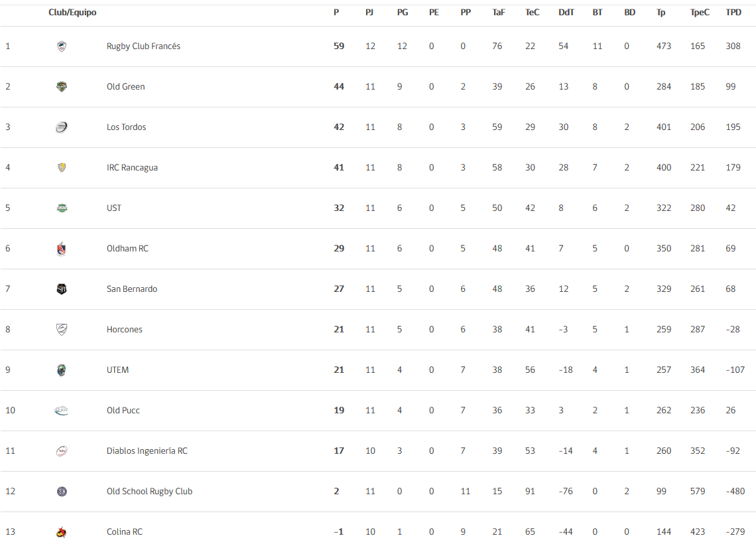Click the IRC Rancagua shield icon
Image resolution: width=756 pixels, height=546 pixels.
62,168
